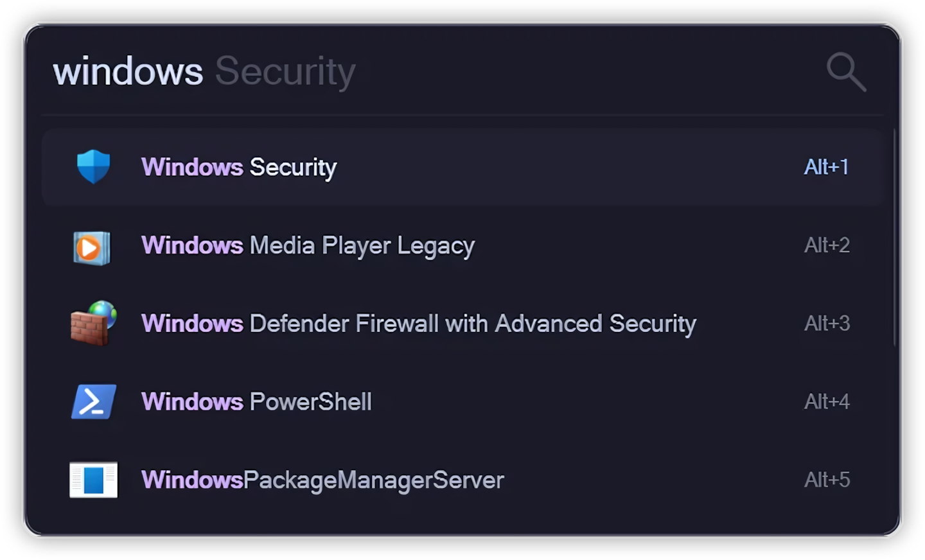Screen dimensions: 925x560
Task: Click the Alt+3 shortcut hint
Action: [x=827, y=324]
